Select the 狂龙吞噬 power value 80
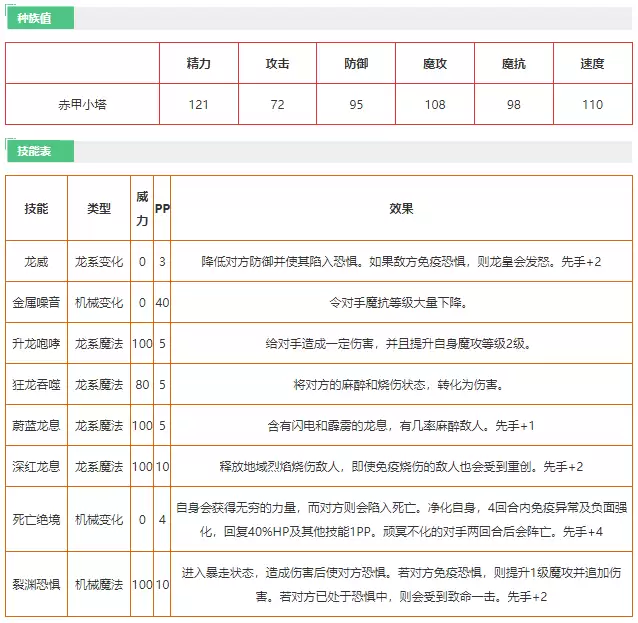638x623 pixels. pos(142,384)
